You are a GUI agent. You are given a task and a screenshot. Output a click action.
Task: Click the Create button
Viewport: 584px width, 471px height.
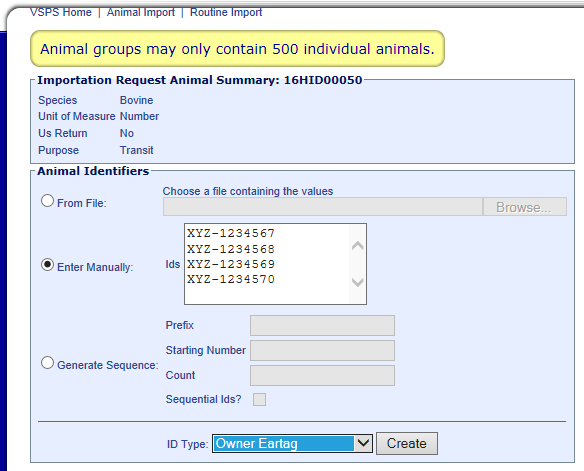point(407,443)
